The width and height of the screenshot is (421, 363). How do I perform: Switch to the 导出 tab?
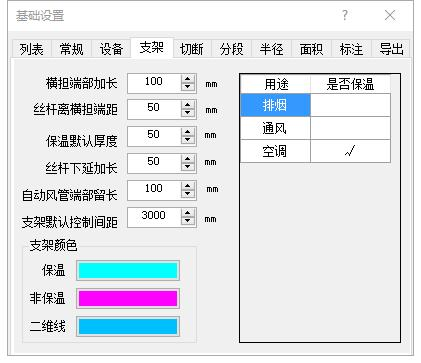pyautogui.click(x=391, y=49)
